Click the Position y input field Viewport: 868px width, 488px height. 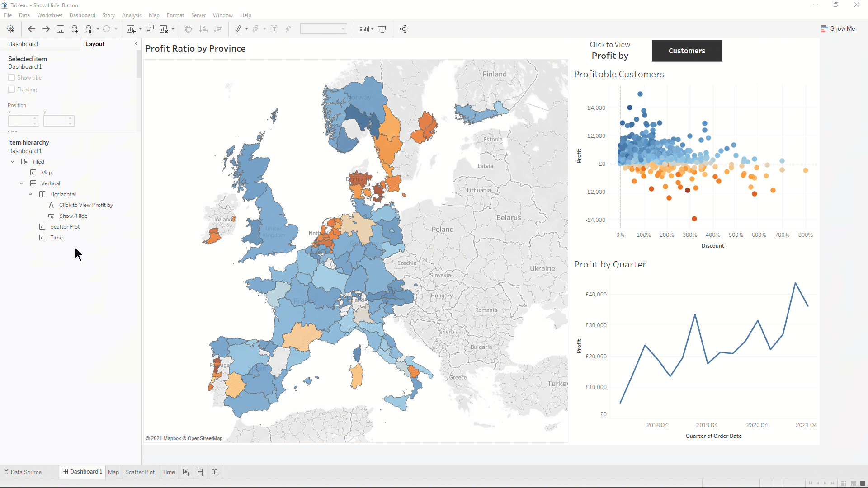pyautogui.click(x=55, y=121)
